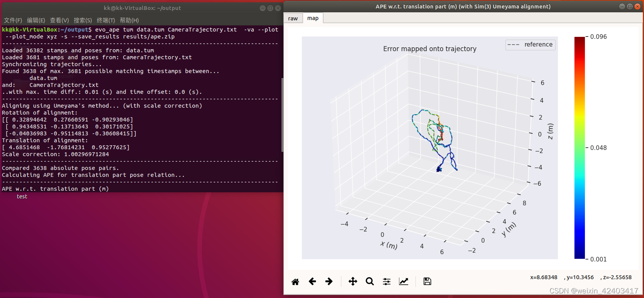Open the 搜索(S) terminal menu
The image size is (644, 298).
(x=83, y=20)
